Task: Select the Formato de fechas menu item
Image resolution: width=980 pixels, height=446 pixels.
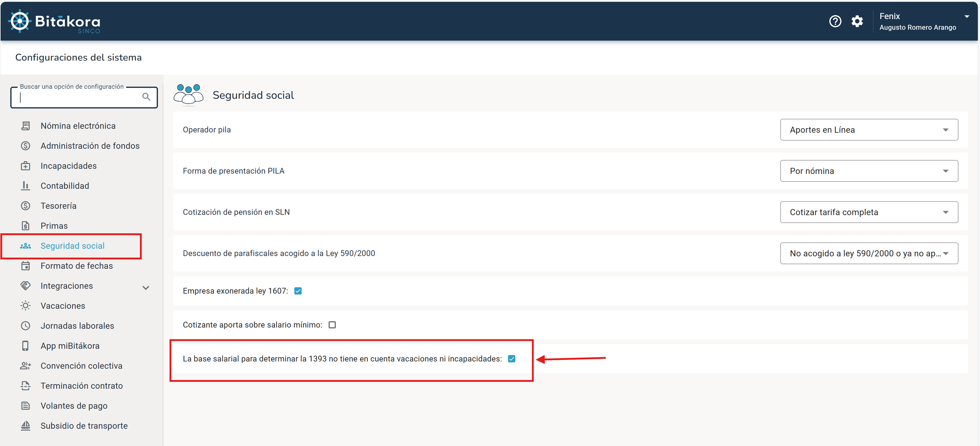Action: (77, 265)
